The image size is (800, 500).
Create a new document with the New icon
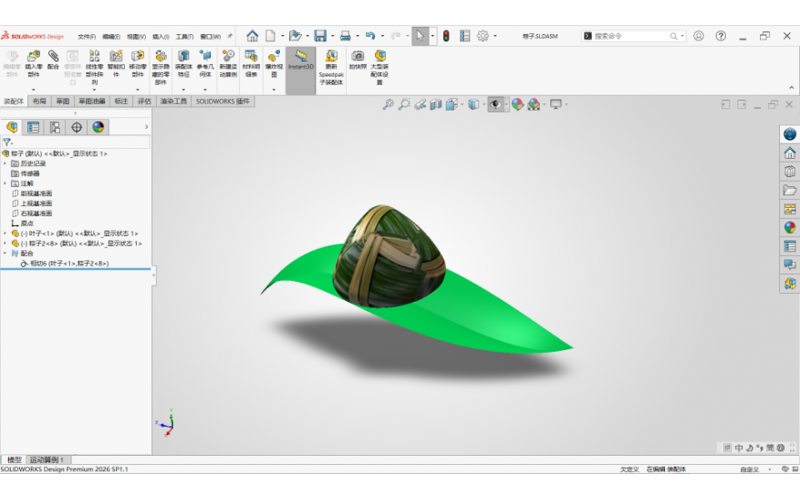[270, 36]
